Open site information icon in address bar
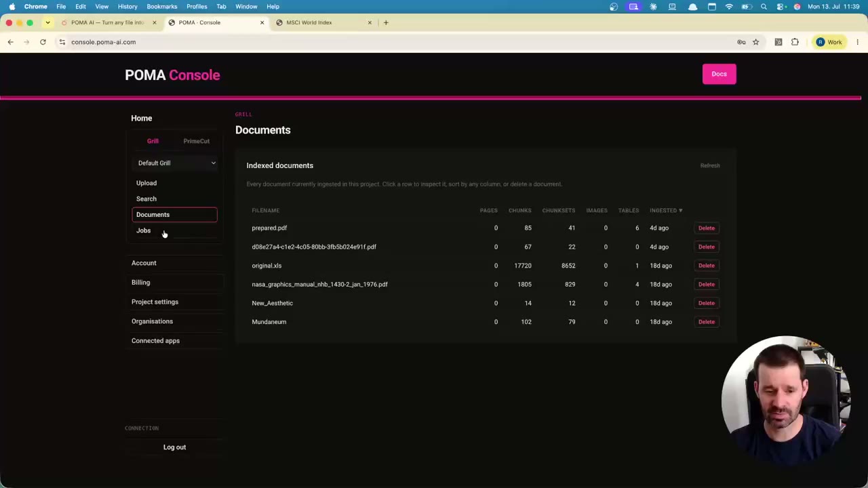868x488 pixels. 62,42
